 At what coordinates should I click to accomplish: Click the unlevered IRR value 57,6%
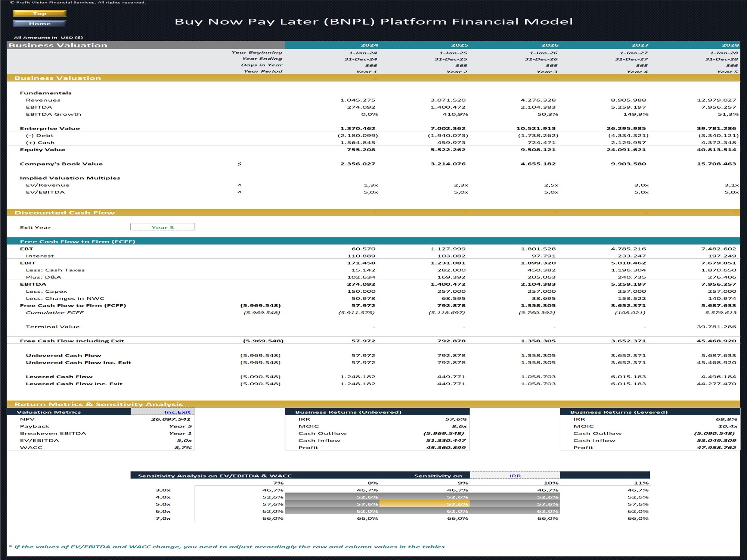click(x=456, y=419)
